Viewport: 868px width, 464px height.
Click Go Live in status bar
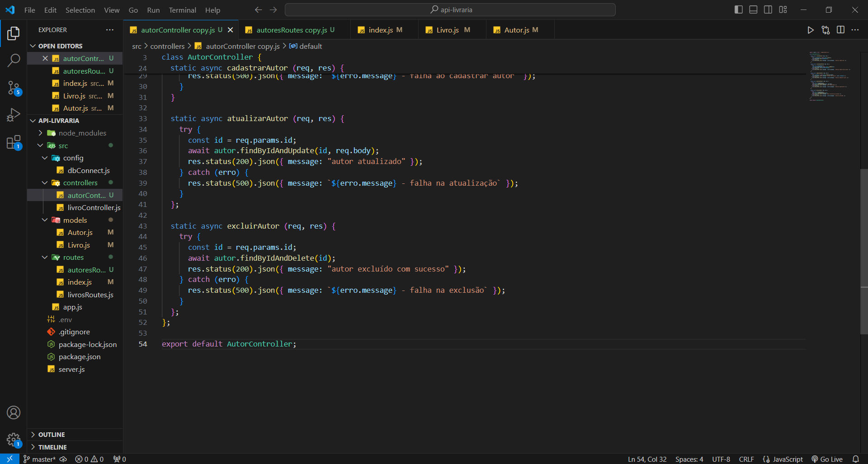click(827, 459)
